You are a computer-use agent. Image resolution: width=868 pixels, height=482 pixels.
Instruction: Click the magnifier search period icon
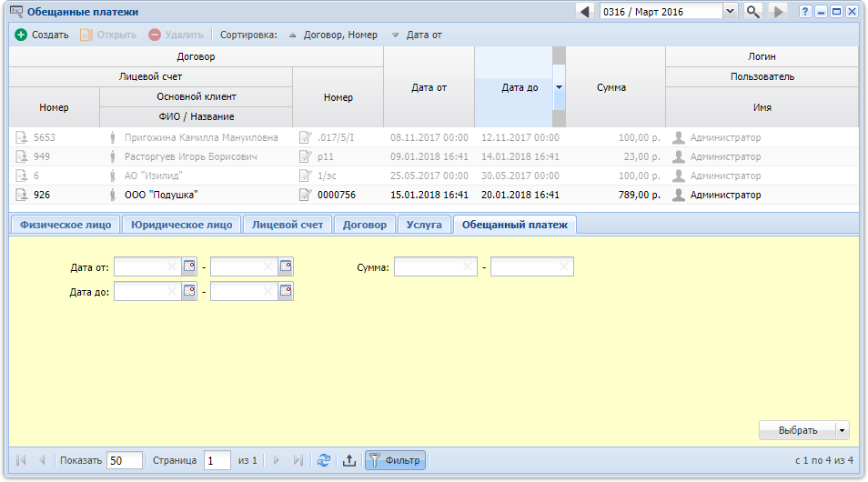[752, 11]
